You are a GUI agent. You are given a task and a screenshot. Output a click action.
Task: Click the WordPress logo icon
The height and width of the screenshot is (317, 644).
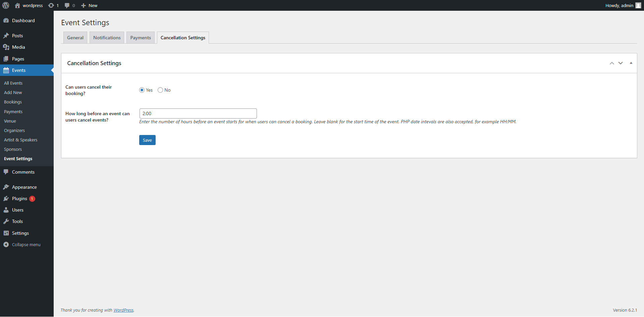pyautogui.click(x=6, y=5)
